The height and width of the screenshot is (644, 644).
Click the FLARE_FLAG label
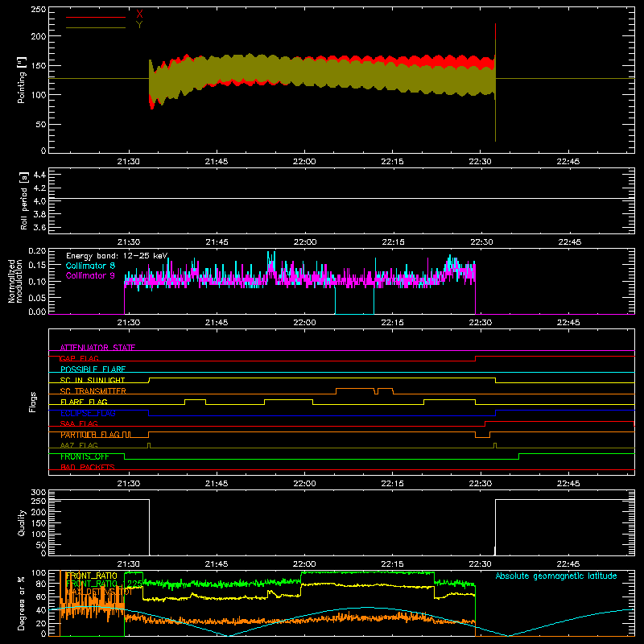tap(84, 402)
